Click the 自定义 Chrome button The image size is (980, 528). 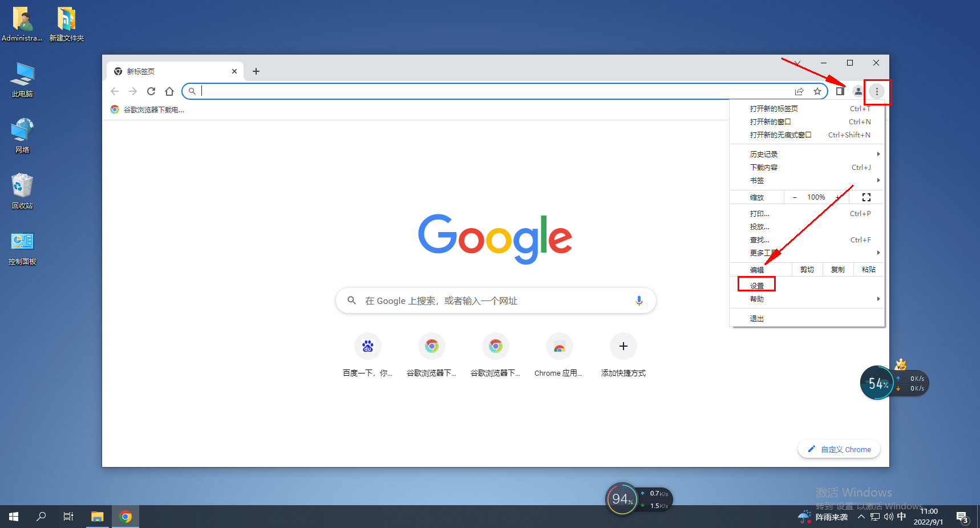(x=839, y=449)
